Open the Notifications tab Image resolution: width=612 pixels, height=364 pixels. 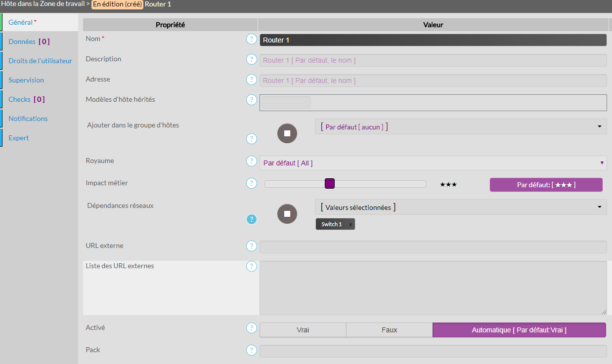pyautogui.click(x=28, y=119)
